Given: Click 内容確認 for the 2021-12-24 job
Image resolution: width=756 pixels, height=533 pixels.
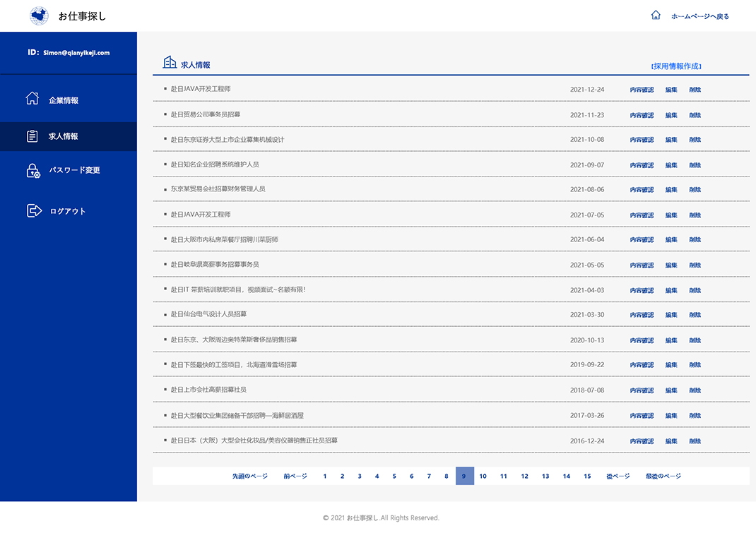Looking at the screenshot, I should 642,90.
